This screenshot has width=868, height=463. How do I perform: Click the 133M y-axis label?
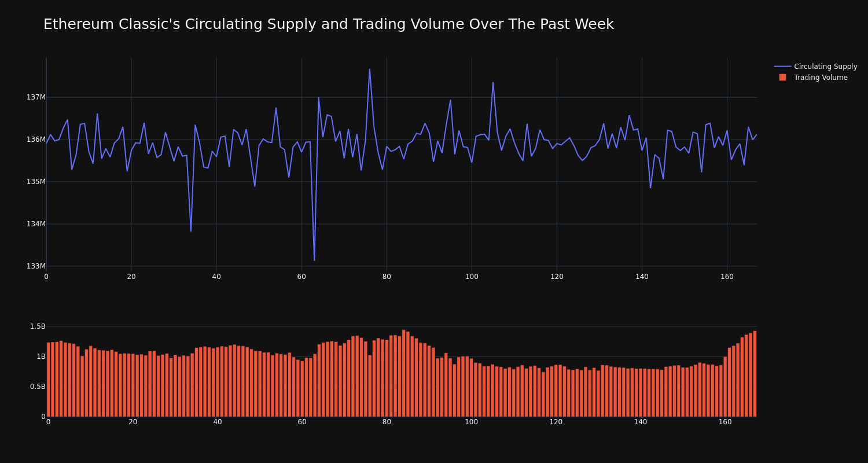point(36,266)
